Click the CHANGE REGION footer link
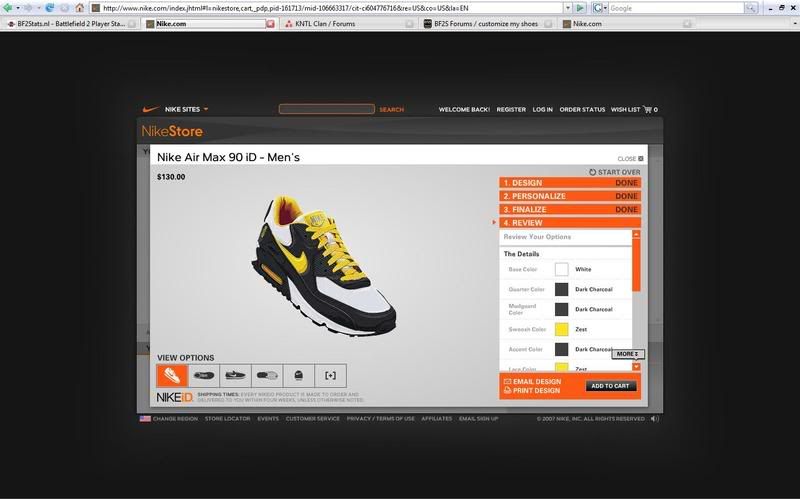 pyautogui.click(x=175, y=419)
